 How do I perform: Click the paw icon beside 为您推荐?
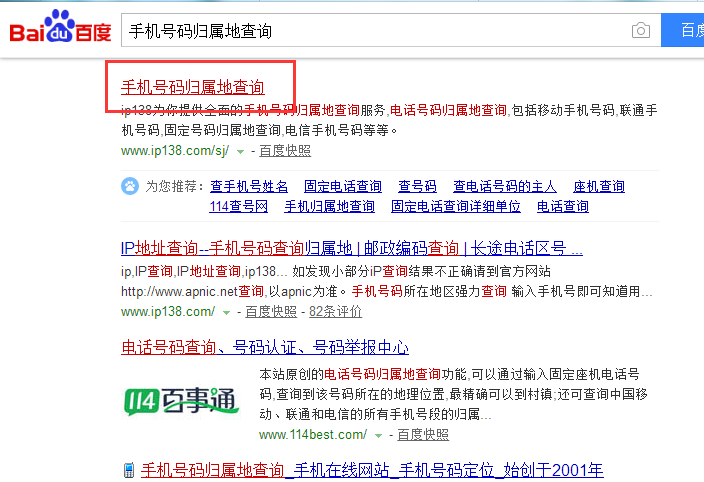pos(130,186)
